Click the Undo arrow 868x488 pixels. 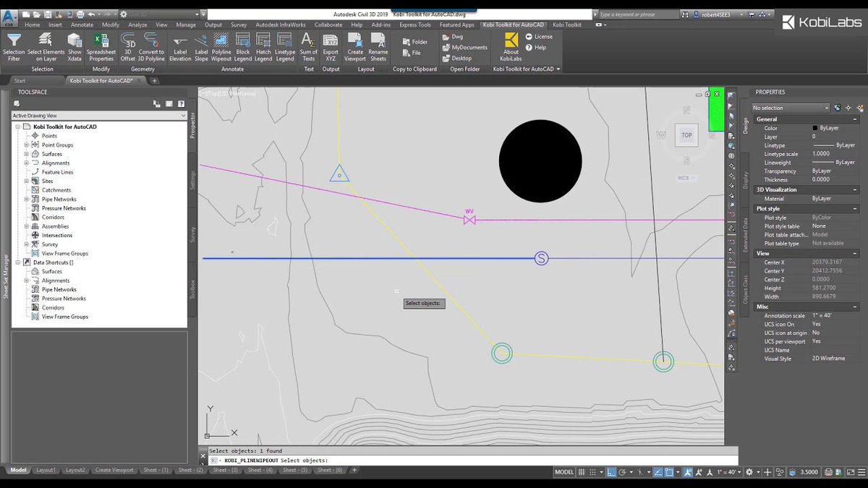[x=91, y=14]
